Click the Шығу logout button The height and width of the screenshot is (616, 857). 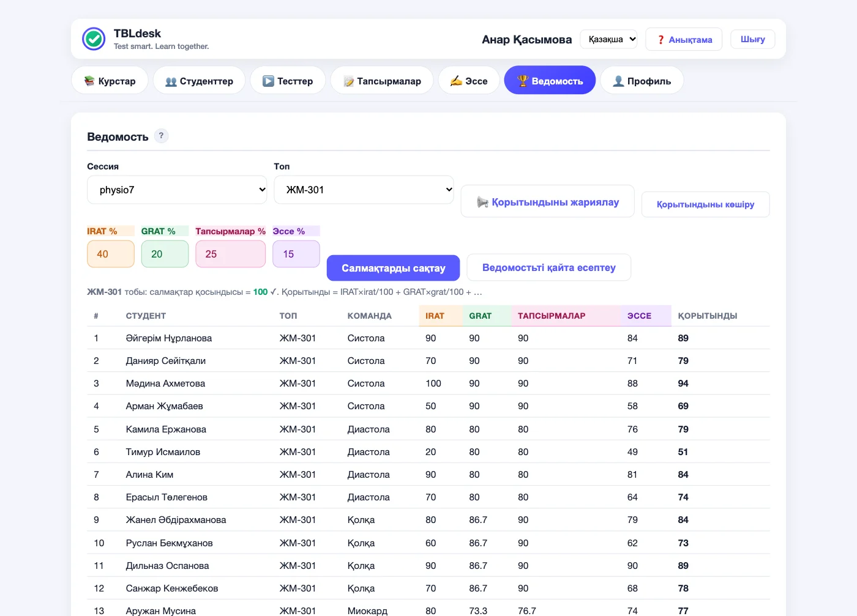[752, 39]
